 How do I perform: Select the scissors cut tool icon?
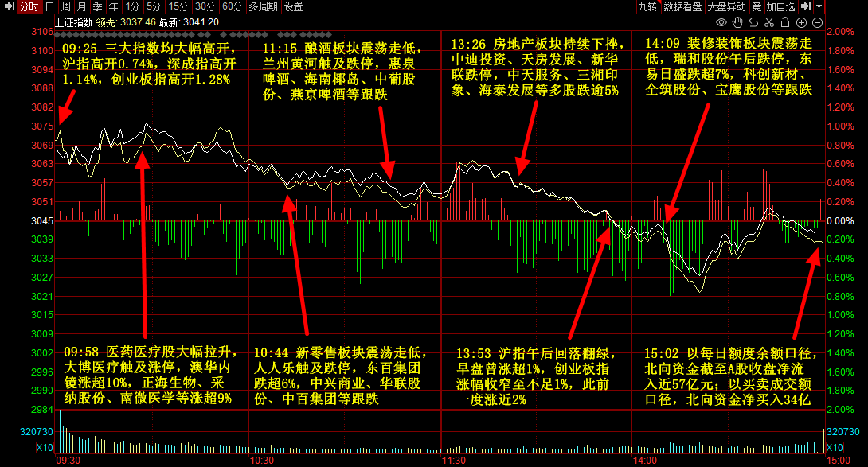[x=769, y=21]
